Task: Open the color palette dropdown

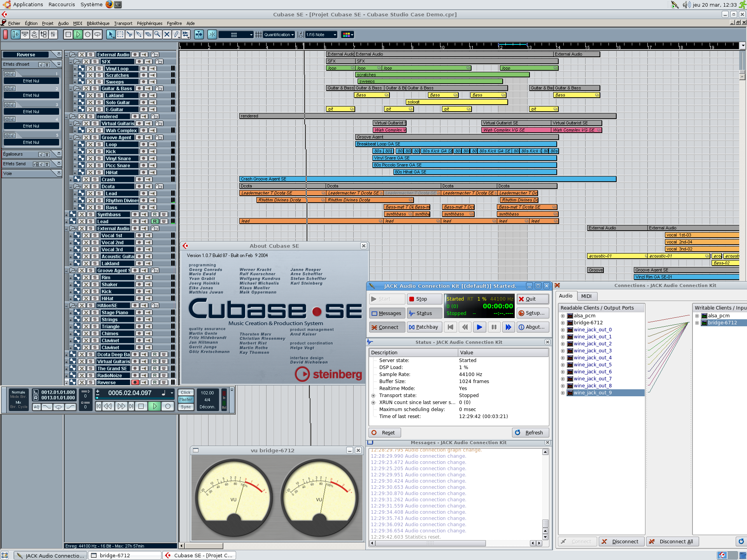Action: coord(347,35)
